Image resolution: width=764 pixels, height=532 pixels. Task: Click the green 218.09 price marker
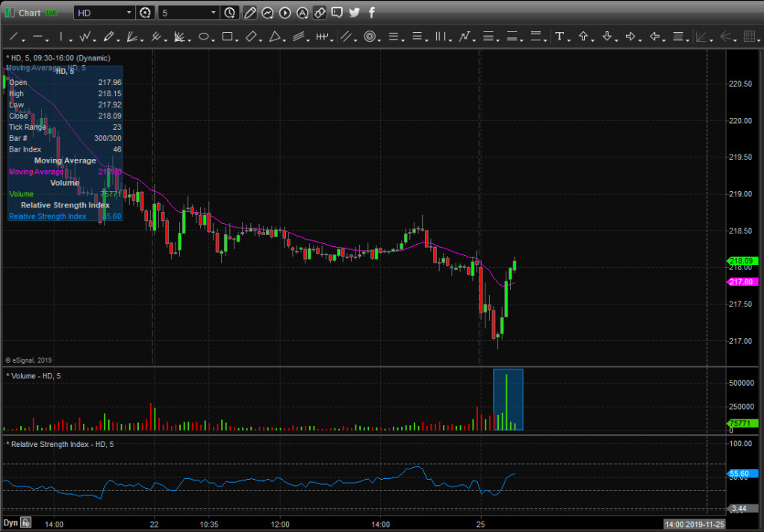743,261
